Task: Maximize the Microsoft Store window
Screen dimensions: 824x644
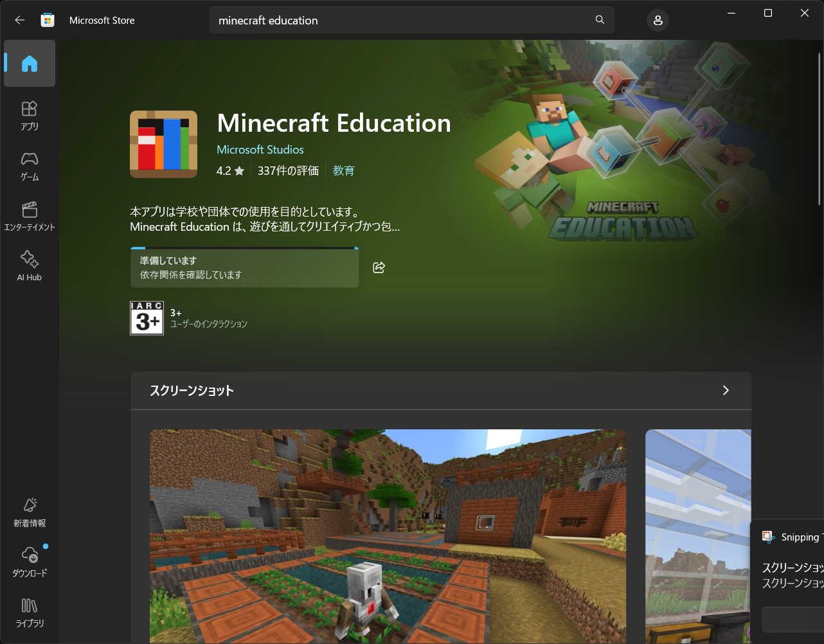Action: pyautogui.click(x=767, y=13)
